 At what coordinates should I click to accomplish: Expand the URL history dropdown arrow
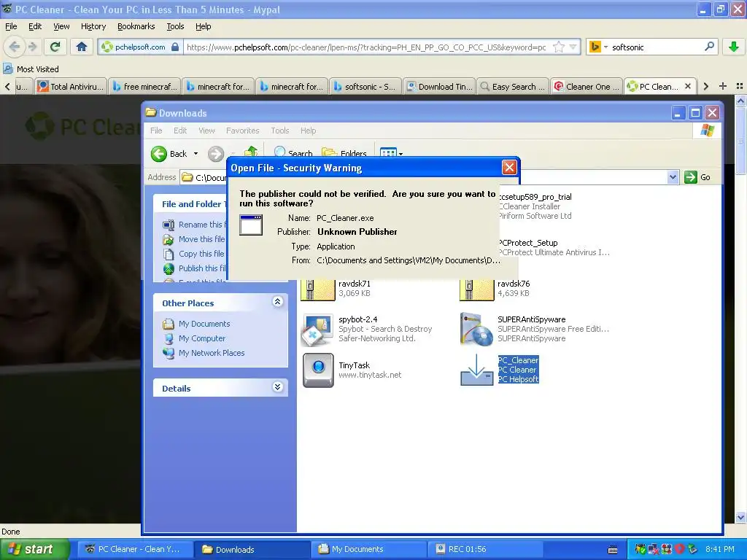point(573,47)
